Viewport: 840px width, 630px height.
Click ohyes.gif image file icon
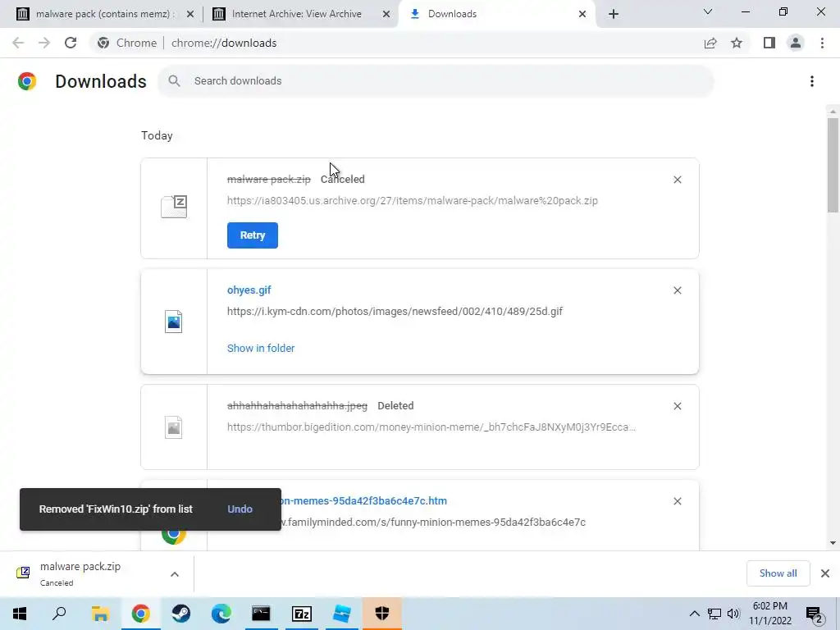174,322
